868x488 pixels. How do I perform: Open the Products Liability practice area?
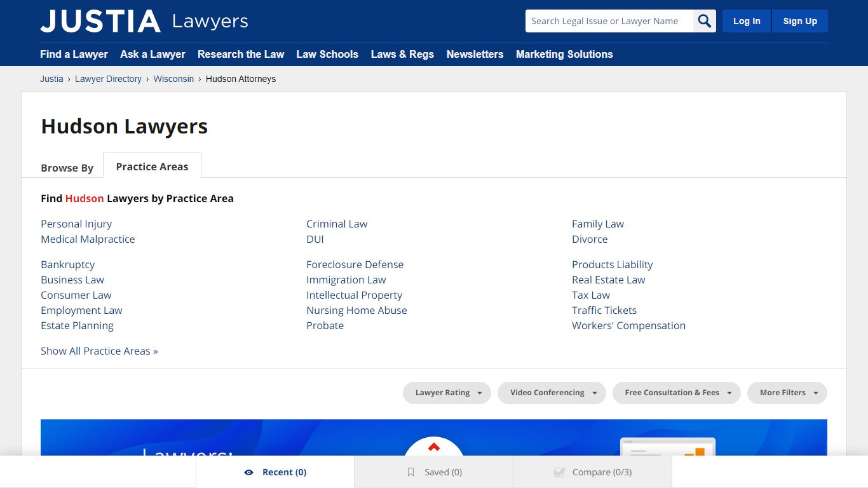tap(612, 264)
